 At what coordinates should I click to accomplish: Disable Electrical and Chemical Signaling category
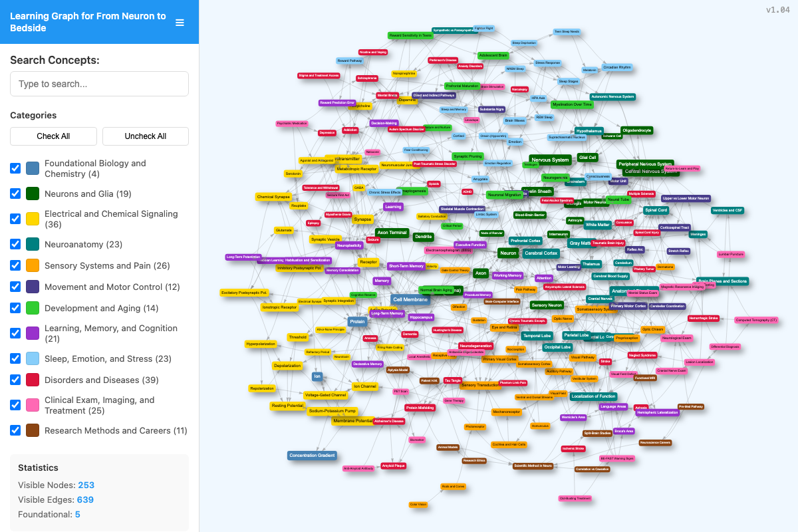point(15,219)
